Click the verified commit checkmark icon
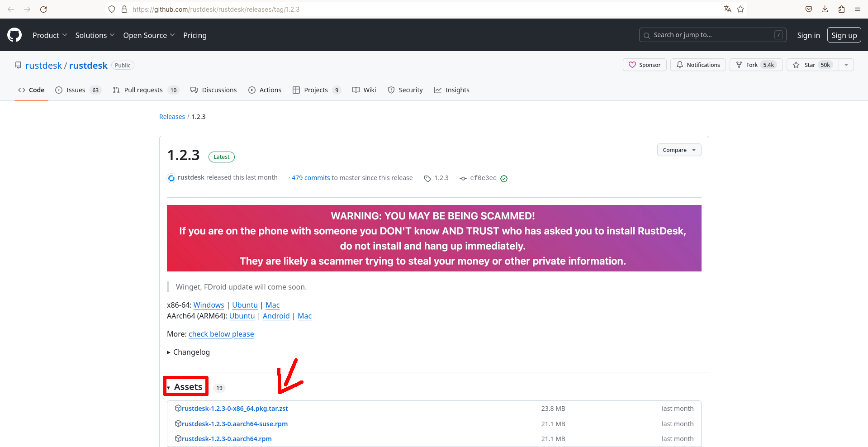This screenshot has height=447, width=868. (504, 178)
